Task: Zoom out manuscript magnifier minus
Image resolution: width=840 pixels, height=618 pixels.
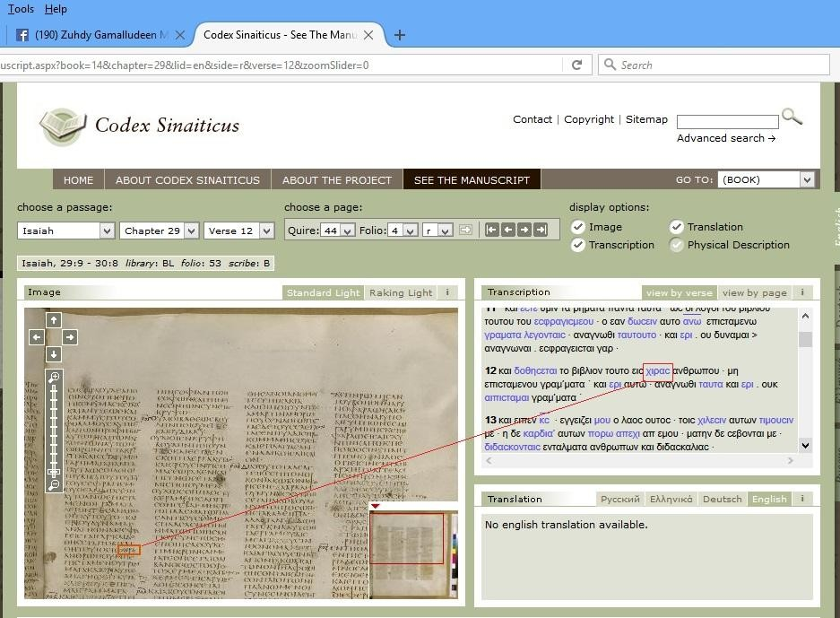Action: click(54, 485)
